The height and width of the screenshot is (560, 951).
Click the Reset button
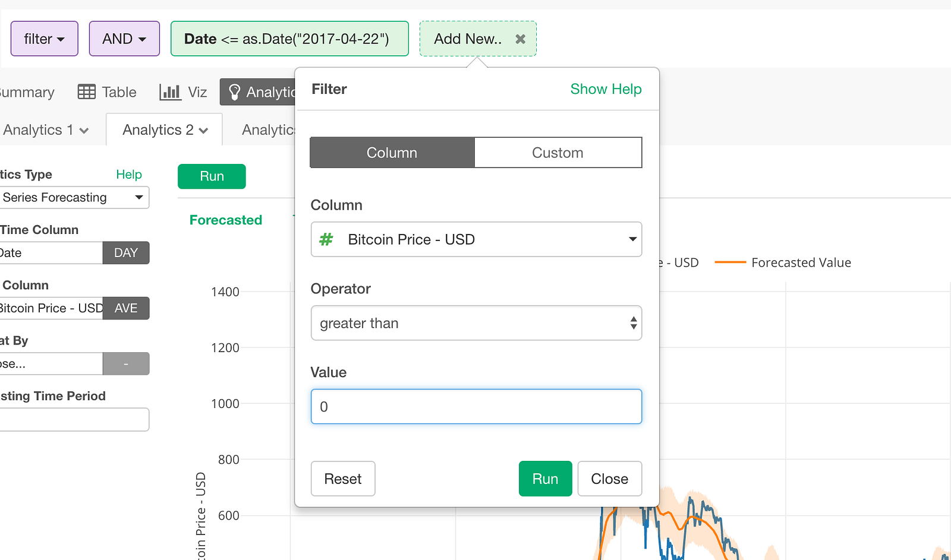coord(343,479)
